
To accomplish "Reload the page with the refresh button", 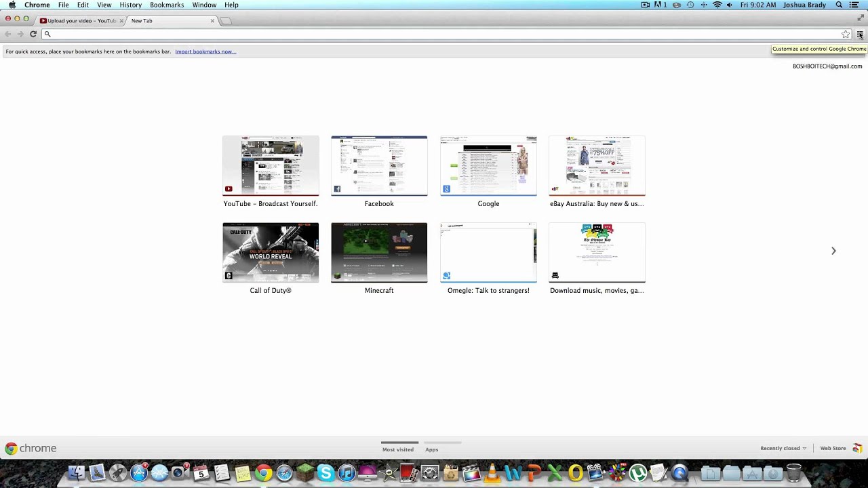I will (x=33, y=34).
